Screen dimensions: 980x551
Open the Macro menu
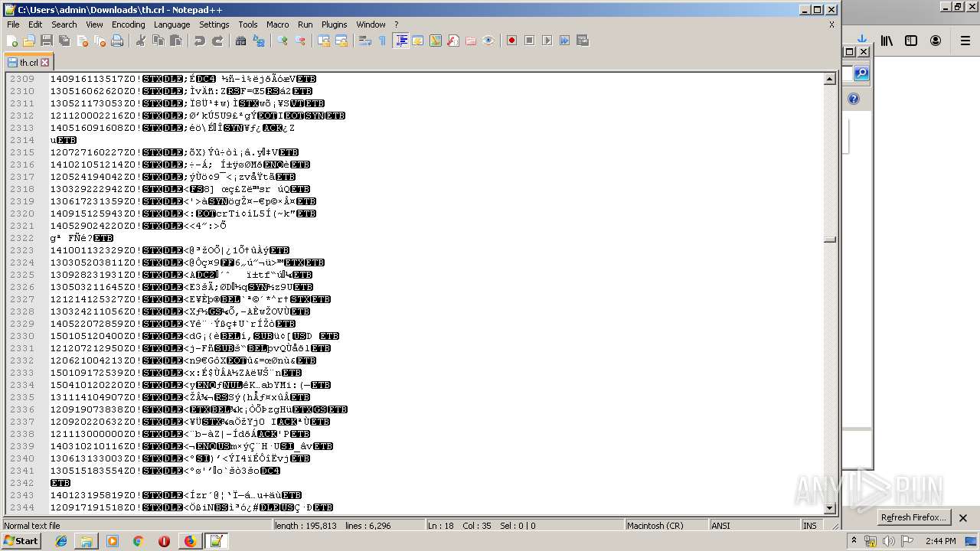(278, 24)
